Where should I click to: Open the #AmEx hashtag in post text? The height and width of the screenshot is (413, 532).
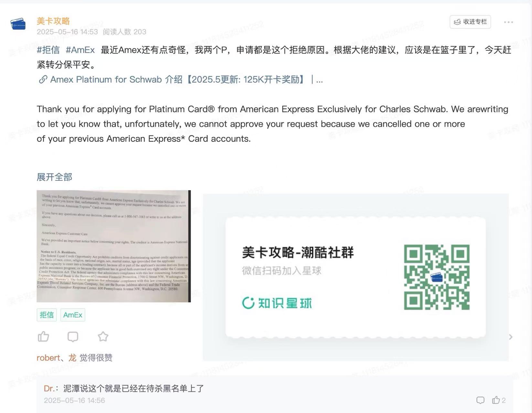click(x=80, y=50)
